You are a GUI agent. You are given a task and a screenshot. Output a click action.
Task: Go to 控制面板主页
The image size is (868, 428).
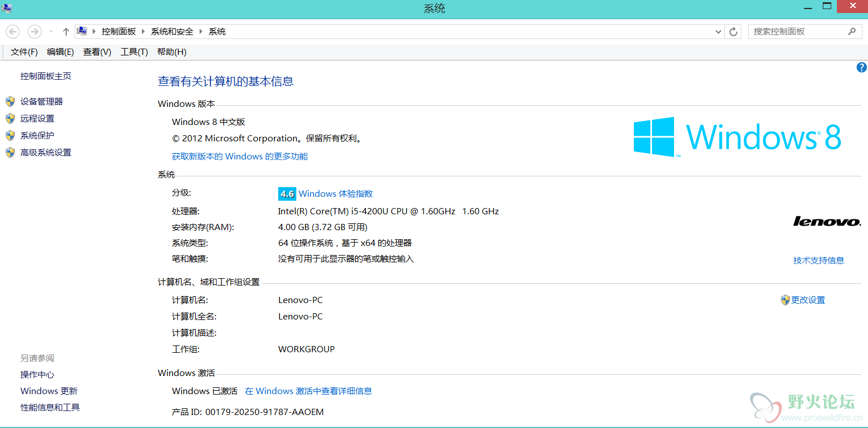46,76
